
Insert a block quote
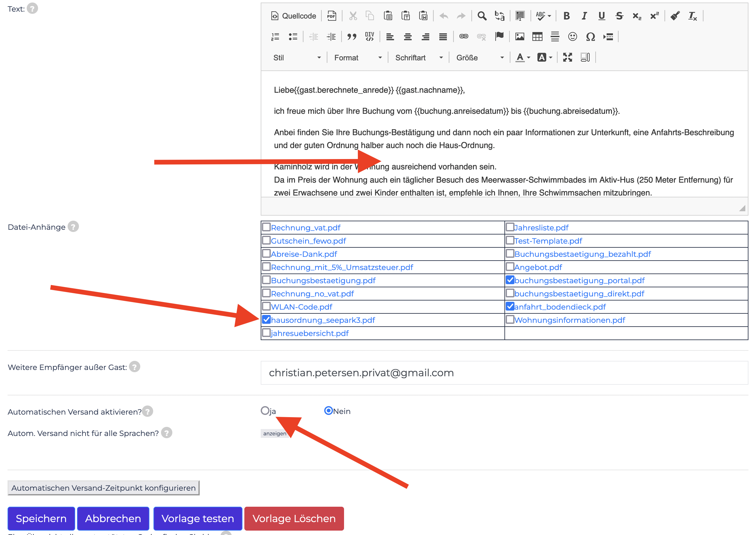[x=352, y=36]
